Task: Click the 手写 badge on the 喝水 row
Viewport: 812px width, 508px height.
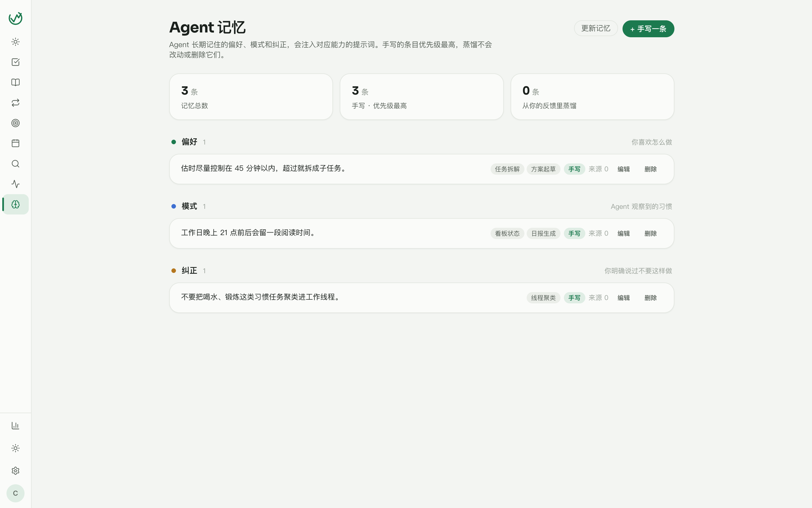Action: click(x=574, y=298)
